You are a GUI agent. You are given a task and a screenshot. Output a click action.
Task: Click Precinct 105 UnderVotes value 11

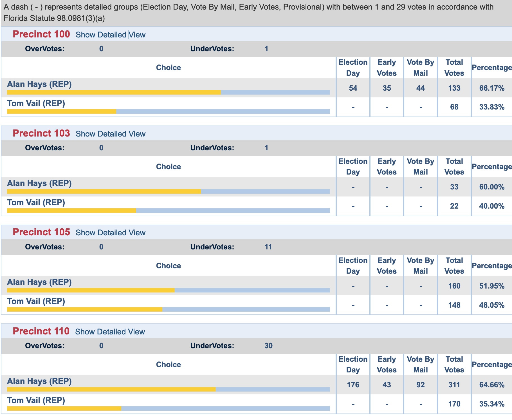tap(268, 247)
